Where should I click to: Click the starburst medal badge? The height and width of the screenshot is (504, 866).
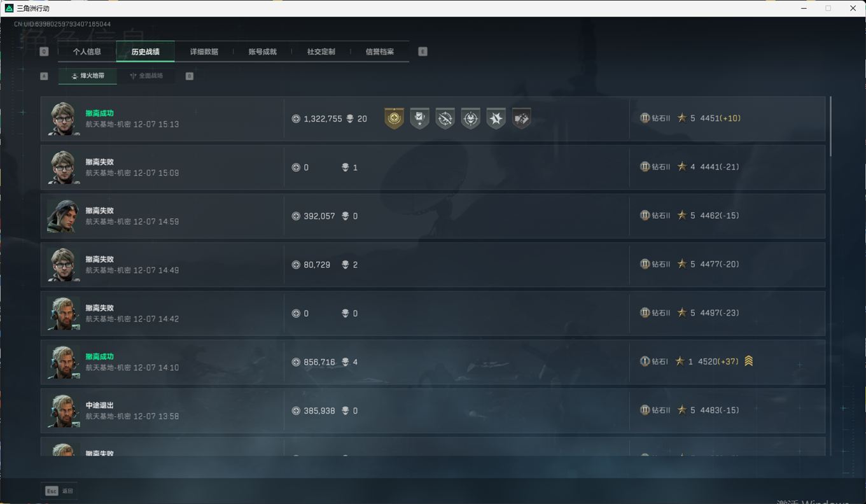pyautogui.click(x=496, y=118)
